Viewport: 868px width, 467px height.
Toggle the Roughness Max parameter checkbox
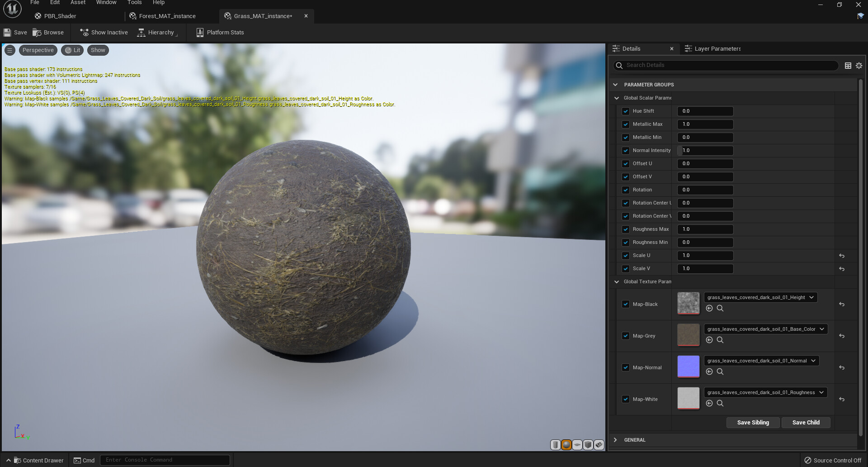pos(626,229)
